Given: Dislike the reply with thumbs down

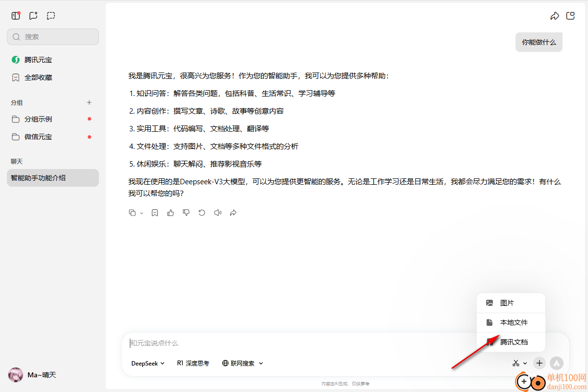Looking at the screenshot, I should click(186, 213).
